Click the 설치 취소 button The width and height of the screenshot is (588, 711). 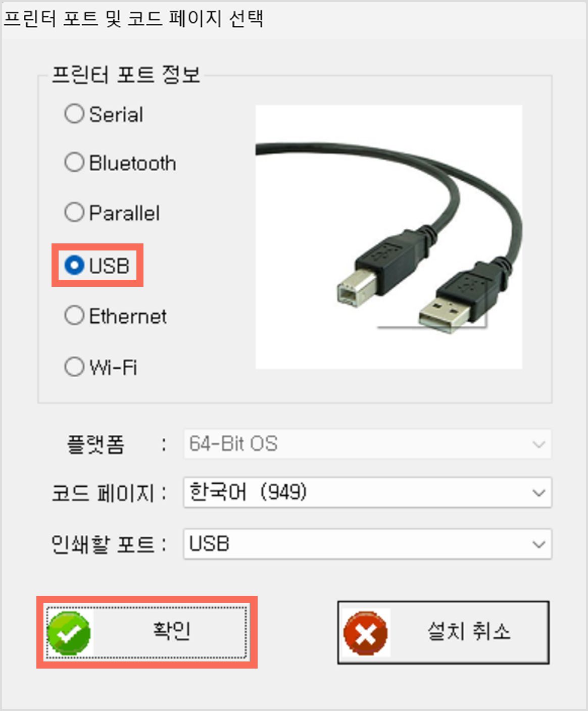(443, 632)
